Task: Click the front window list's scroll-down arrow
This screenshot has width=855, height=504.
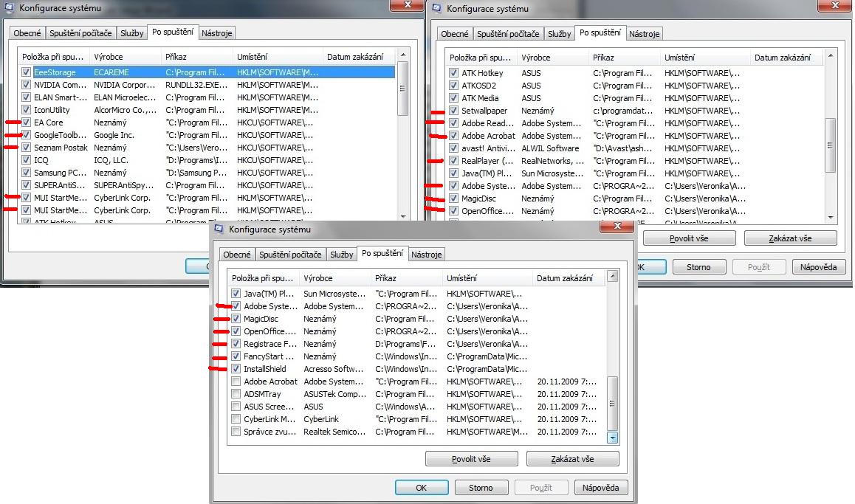Action: coord(612,438)
